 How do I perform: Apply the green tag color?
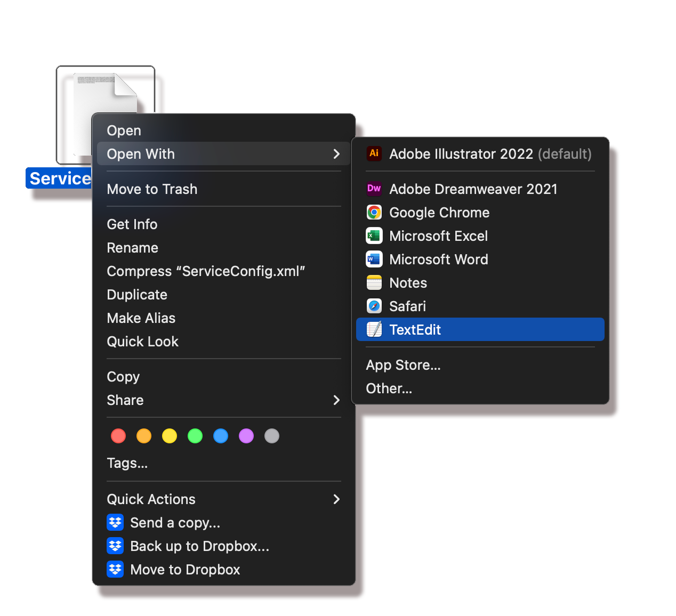tap(195, 436)
